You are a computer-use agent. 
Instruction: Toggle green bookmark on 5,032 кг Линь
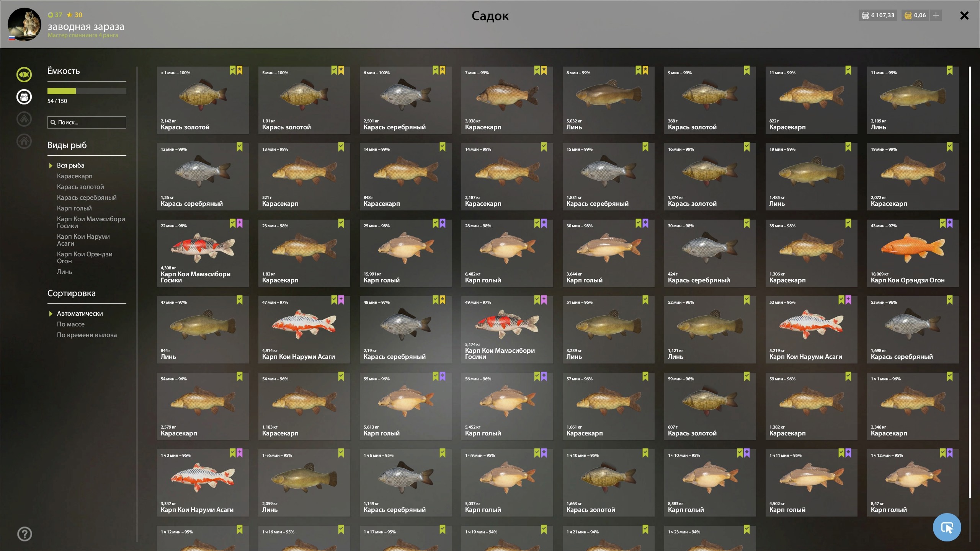click(x=639, y=70)
